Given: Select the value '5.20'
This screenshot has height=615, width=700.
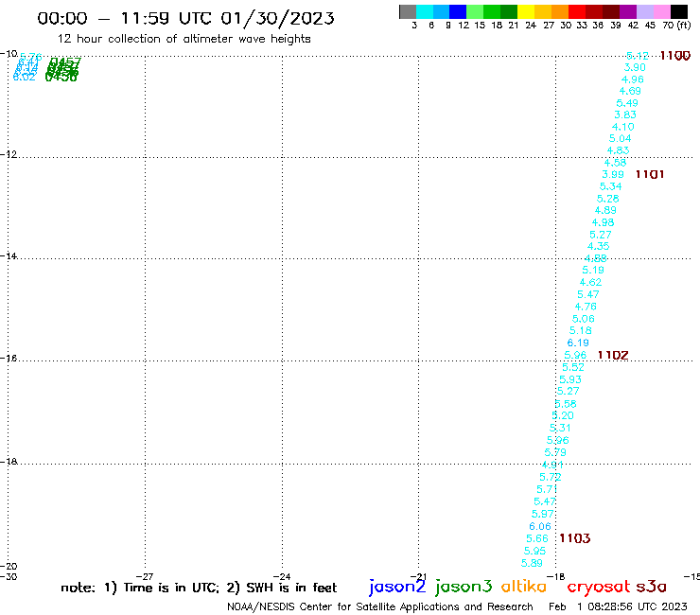Looking at the screenshot, I should click(x=563, y=415).
